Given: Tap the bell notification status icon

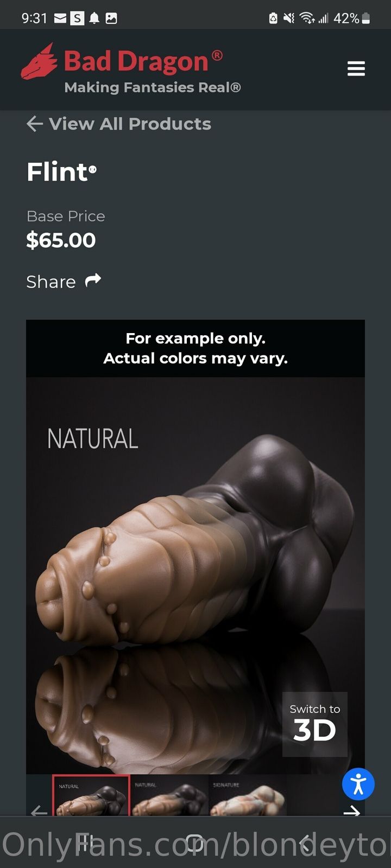Looking at the screenshot, I should click(94, 18).
